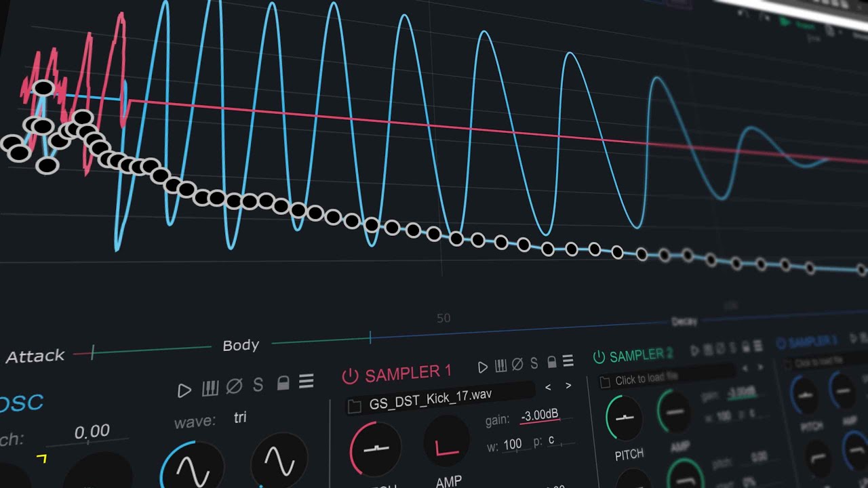Viewport: 868px width, 488px height.
Task: Toggle Sampler 1 power button
Action: click(350, 375)
